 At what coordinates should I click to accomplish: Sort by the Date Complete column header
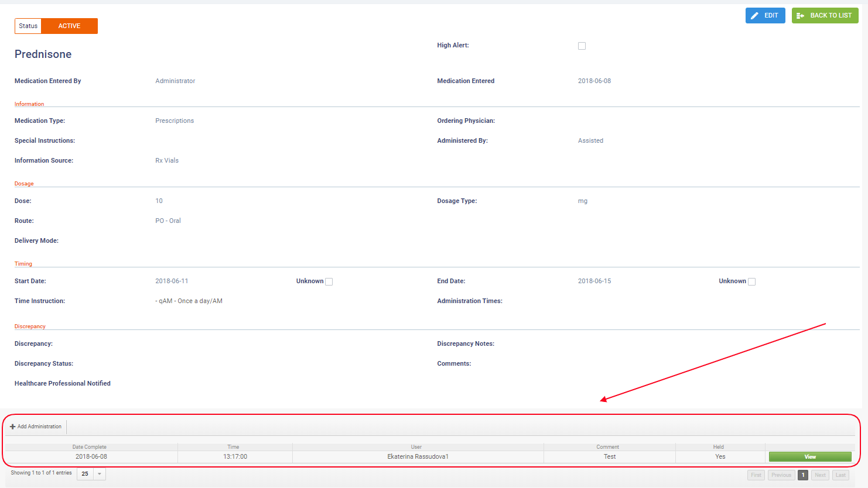pyautogui.click(x=90, y=447)
